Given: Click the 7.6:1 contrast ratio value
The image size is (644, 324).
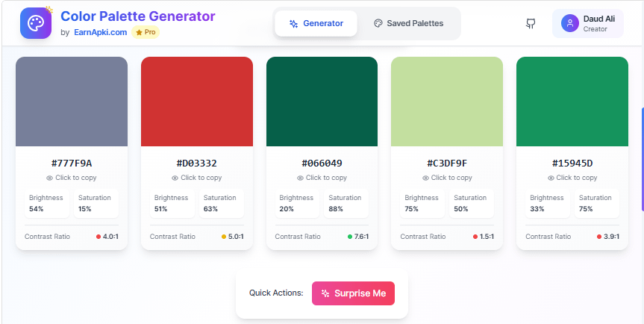Looking at the screenshot, I should (x=361, y=237).
